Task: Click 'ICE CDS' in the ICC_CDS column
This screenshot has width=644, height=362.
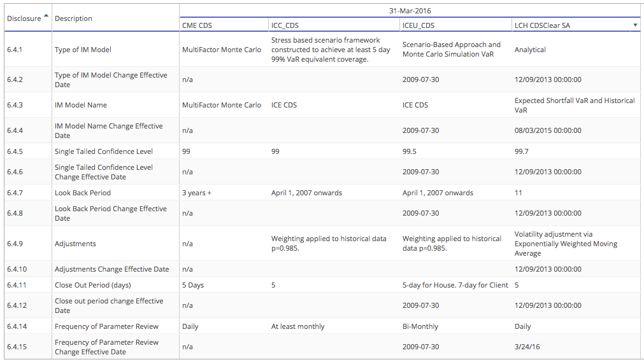Action: 284,105
